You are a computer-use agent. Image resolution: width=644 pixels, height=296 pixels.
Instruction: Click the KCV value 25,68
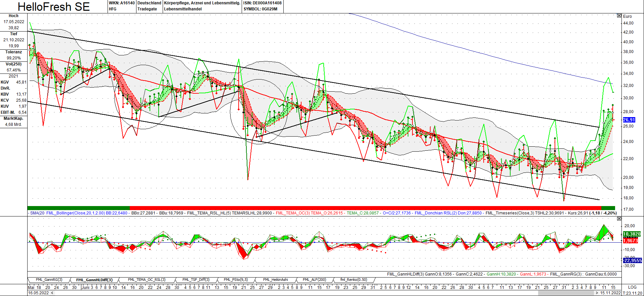(x=21, y=100)
